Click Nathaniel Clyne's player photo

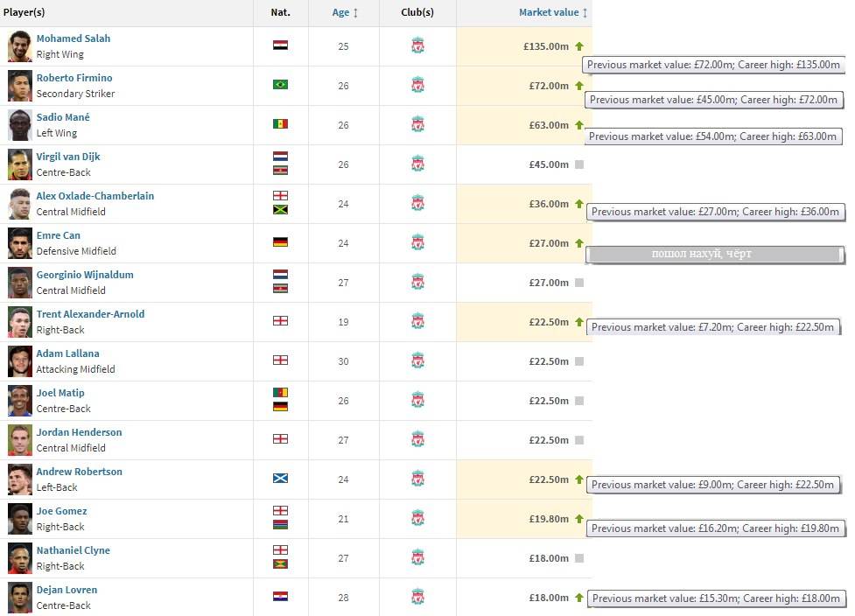coord(19,558)
